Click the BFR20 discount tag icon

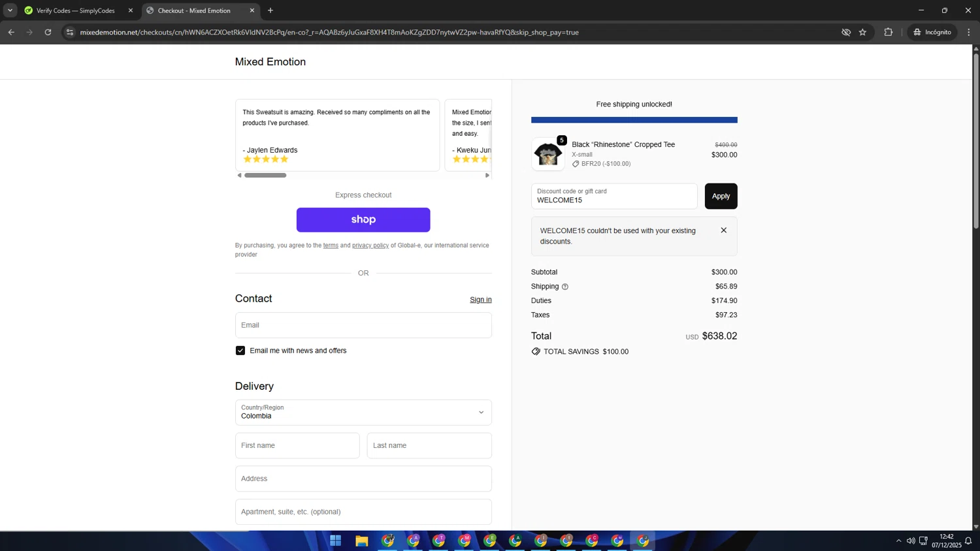click(576, 164)
